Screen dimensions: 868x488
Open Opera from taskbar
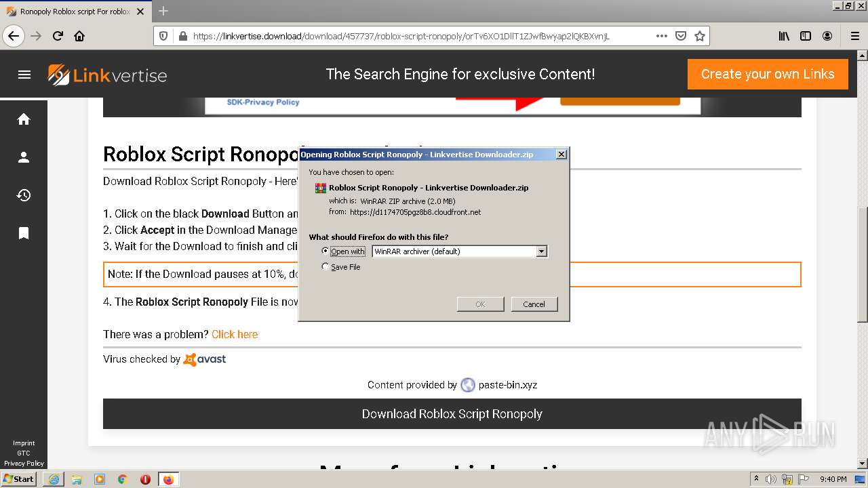(145, 479)
